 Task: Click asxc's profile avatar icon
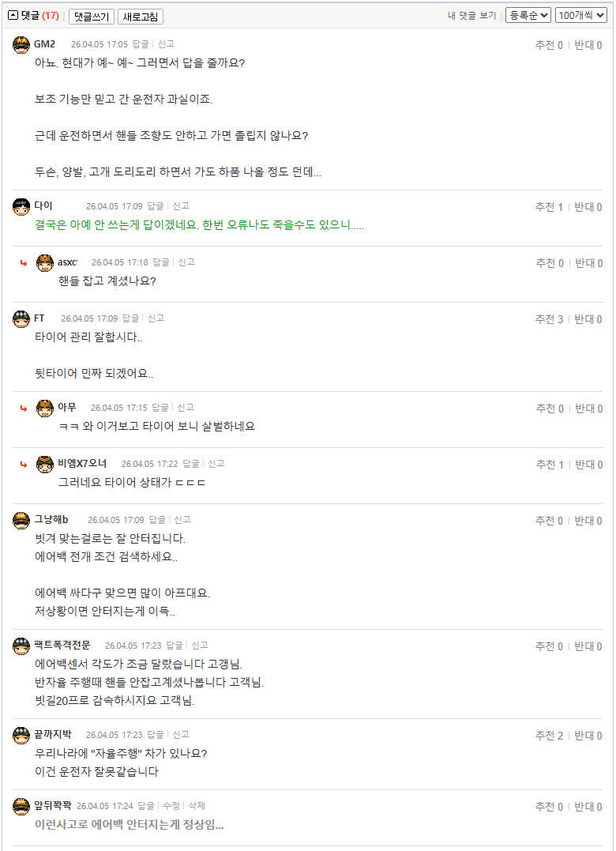(x=45, y=262)
